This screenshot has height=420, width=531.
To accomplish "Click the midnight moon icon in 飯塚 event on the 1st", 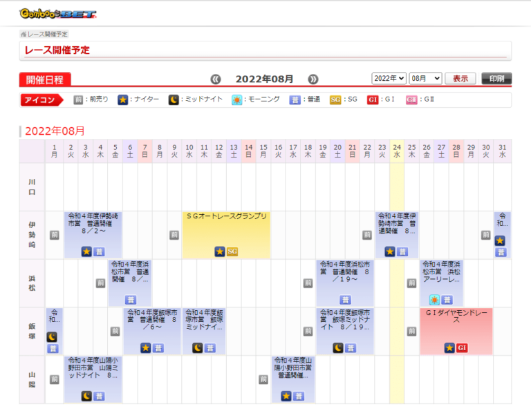I will pyautogui.click(x=53, y=336).
